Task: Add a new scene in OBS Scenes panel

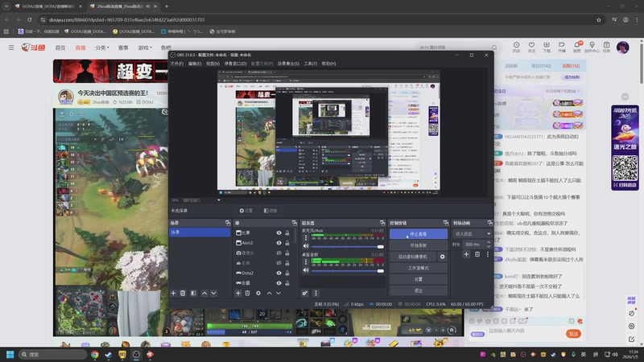Action: tap(173, 293)
